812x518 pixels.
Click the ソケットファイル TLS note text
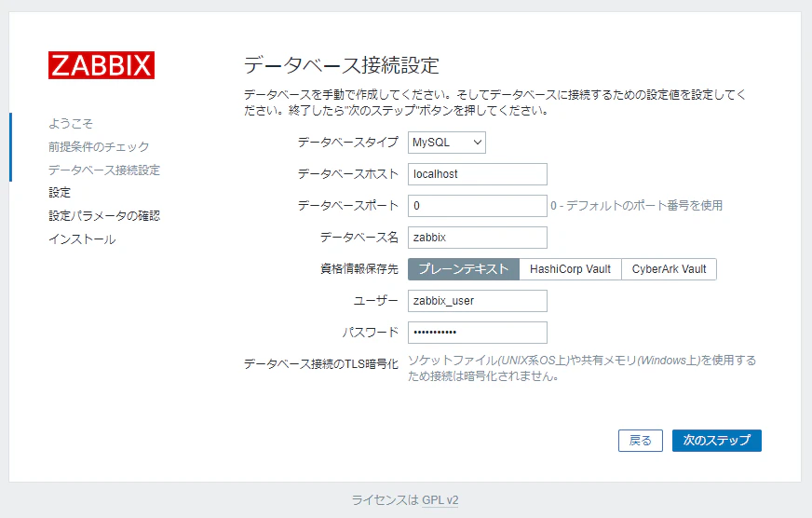[x=582, y=368]
